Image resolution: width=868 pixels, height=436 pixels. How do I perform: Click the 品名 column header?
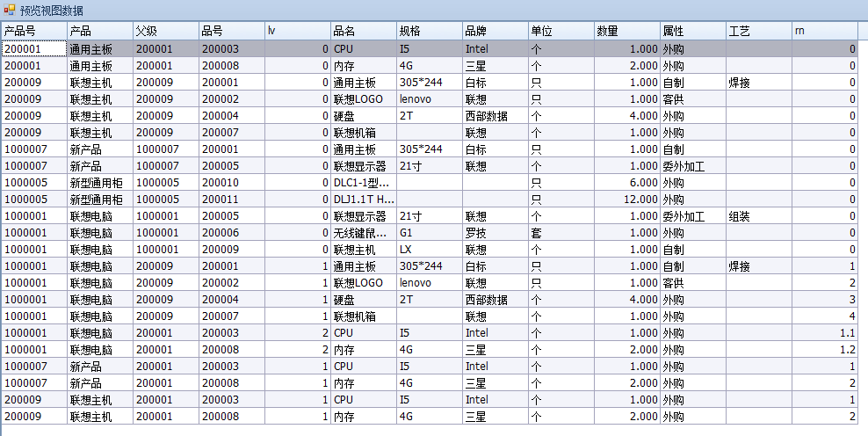364,31
